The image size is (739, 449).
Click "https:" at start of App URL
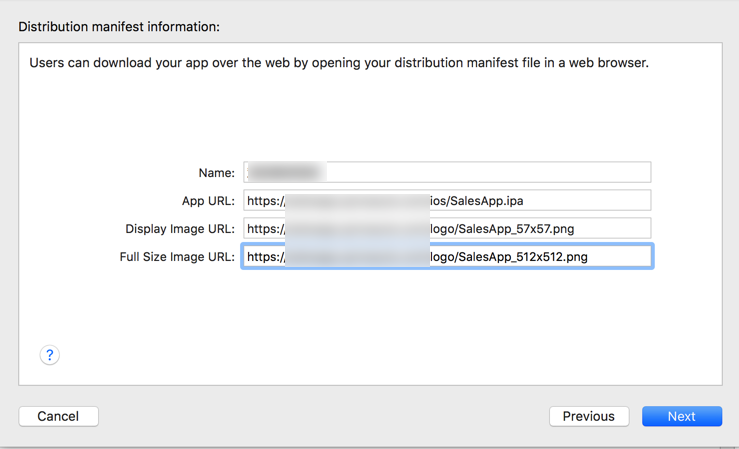(x=265, y=201)
